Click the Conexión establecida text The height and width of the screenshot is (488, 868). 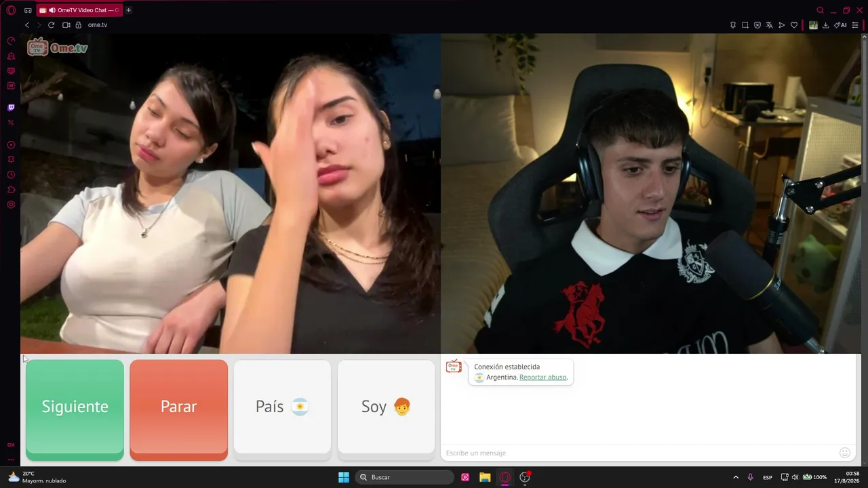point(507,367)
